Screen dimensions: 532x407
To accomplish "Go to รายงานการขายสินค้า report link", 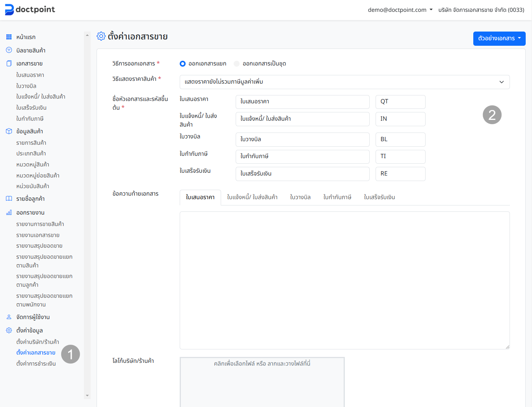I will (40, 224).
